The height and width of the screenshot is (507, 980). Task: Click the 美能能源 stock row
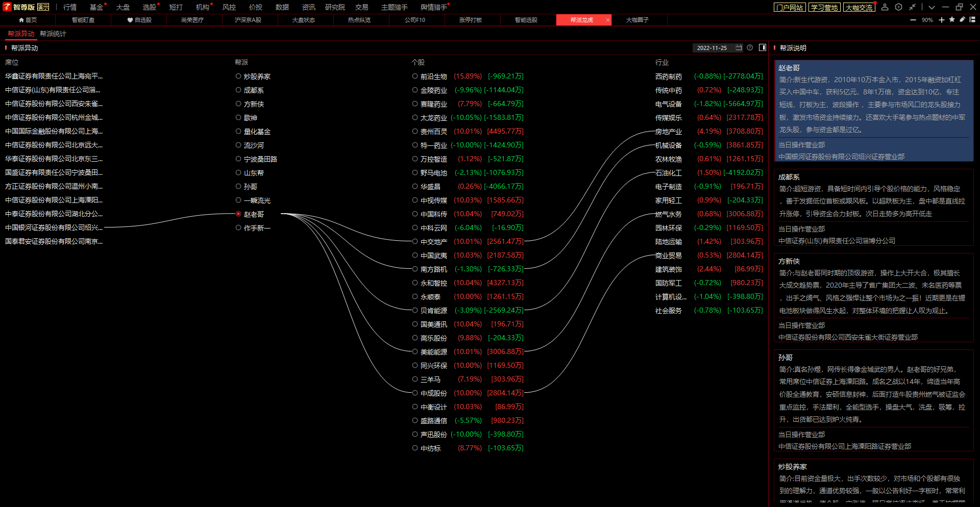click(468, 351)
